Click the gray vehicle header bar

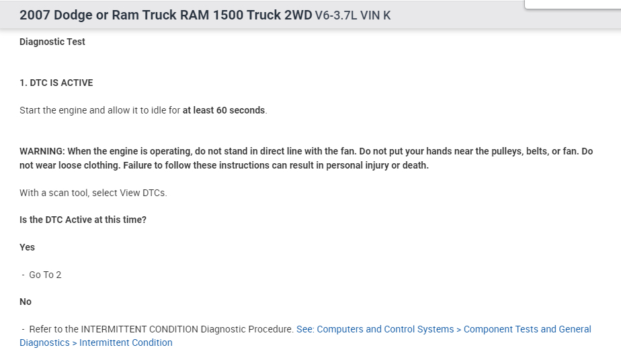[x=470, y=16]
